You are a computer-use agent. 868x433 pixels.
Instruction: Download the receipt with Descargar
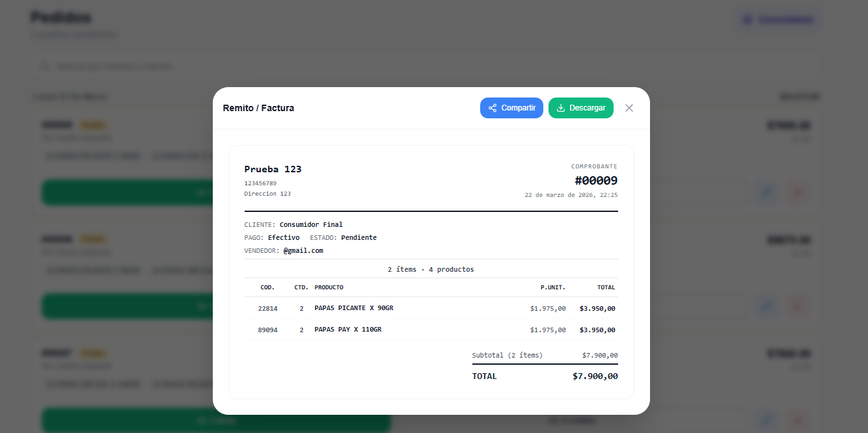[580, 108]
